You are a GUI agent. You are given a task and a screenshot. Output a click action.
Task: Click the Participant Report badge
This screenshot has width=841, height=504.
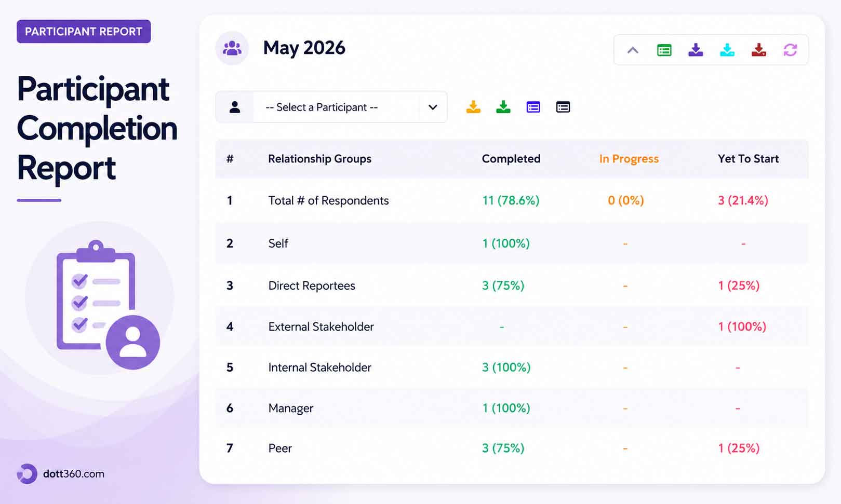point(84,32)
